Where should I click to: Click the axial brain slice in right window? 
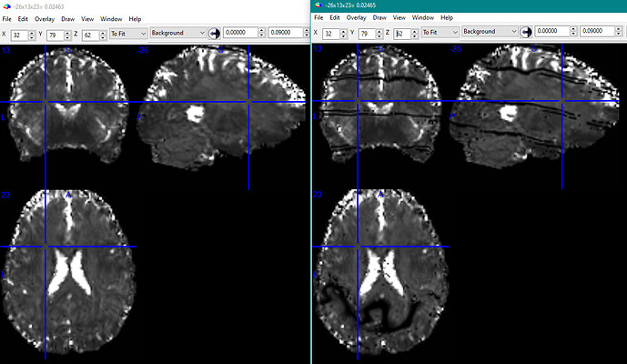(381, 272)
